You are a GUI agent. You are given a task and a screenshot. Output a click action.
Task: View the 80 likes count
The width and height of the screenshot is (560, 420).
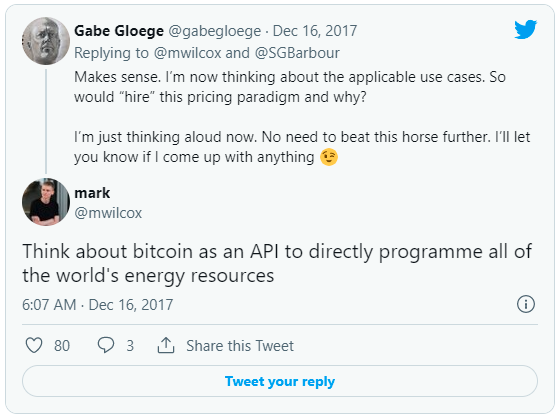[x=62, y=346]
